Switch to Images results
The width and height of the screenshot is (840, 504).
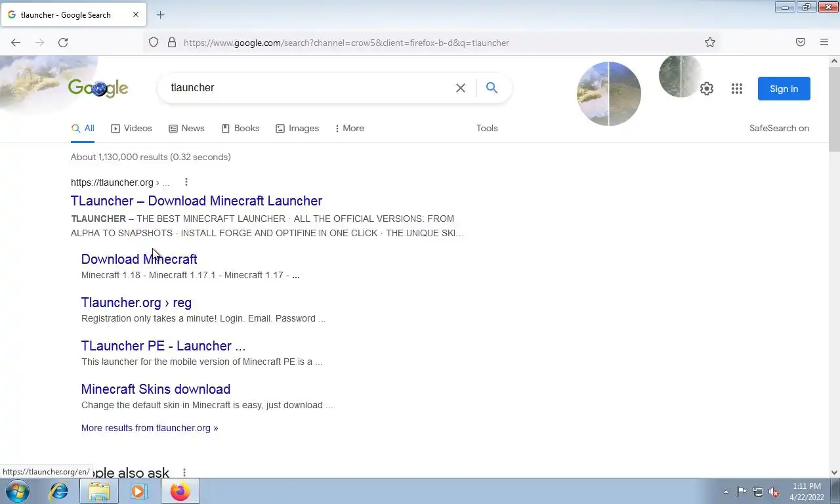click(x=297, y=128)
